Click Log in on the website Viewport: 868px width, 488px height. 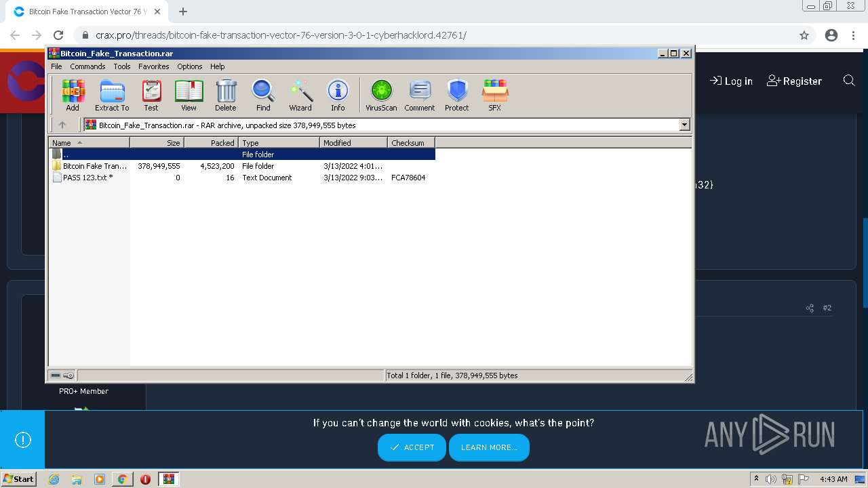tap(731, 81)
